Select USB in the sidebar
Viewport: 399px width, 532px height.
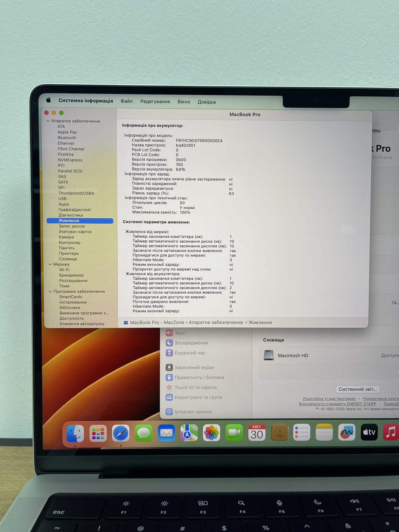point(62,199)
